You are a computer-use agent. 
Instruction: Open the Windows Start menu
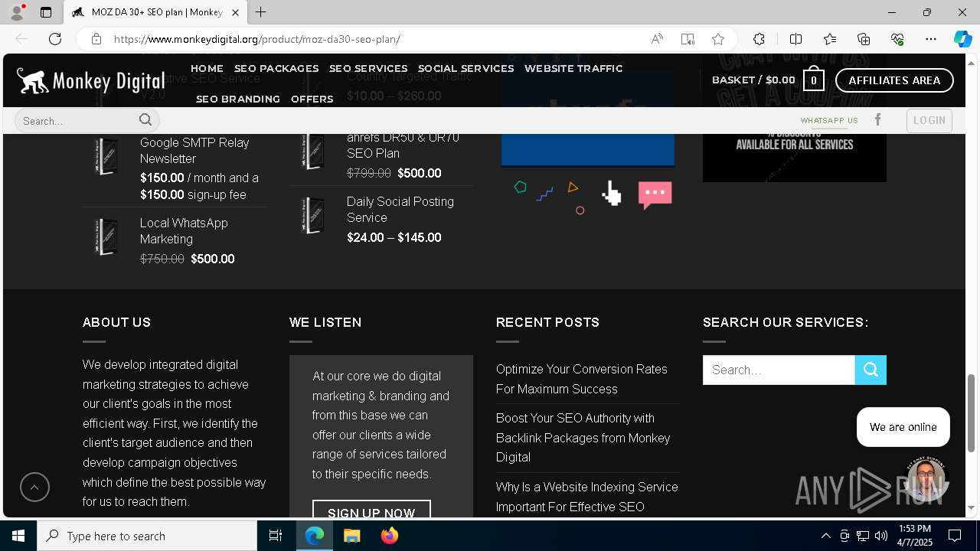tap(18, 536)
